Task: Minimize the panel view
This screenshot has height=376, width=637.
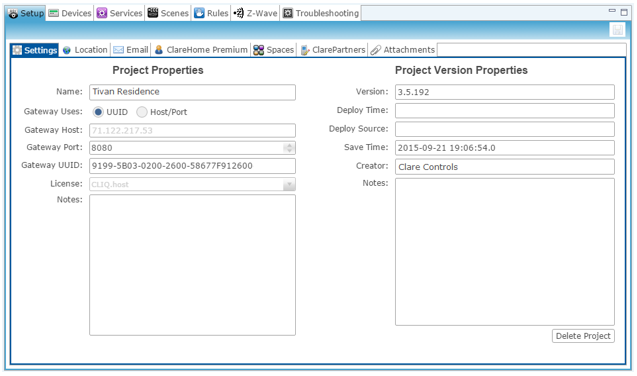Action: click(612, 11)
